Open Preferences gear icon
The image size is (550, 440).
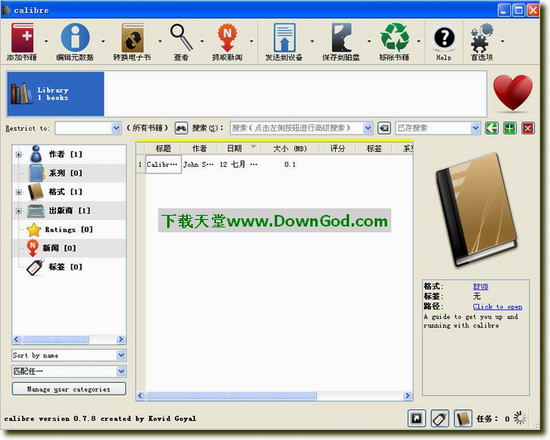[x=482, y=38]
